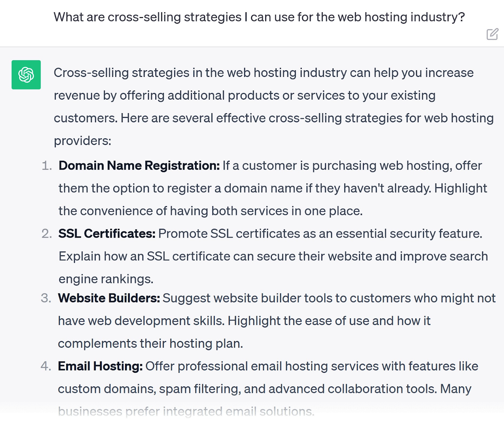Click faded text 'businesses prefer integrated email solutions.'
The width and height of the screenshot is (504, 422).
pyautogui.click(x=186, y=412)
